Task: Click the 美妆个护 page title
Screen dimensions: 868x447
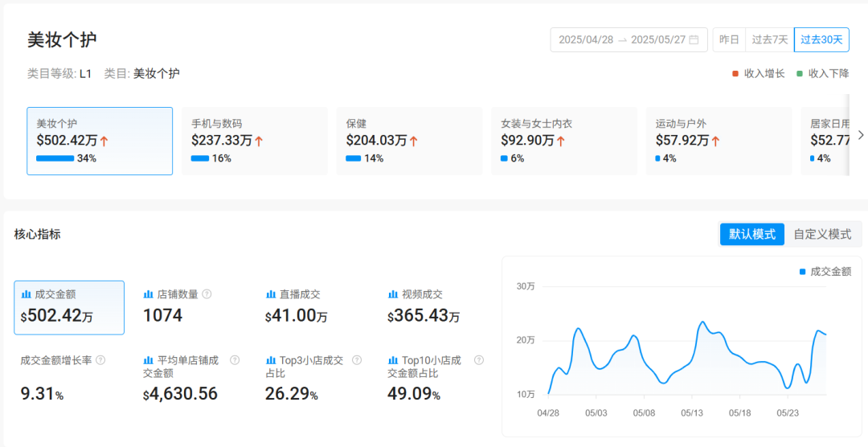Action: point(62,40)
